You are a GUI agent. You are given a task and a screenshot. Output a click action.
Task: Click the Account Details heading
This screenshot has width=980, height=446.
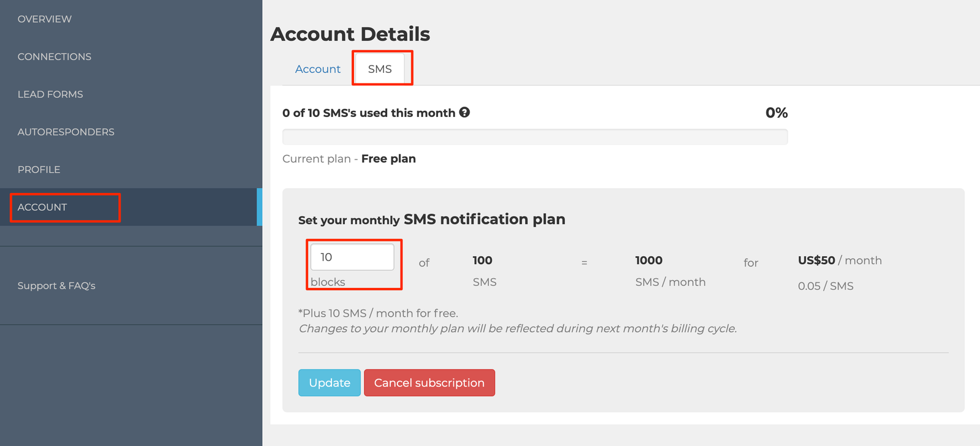pos(350,34)
